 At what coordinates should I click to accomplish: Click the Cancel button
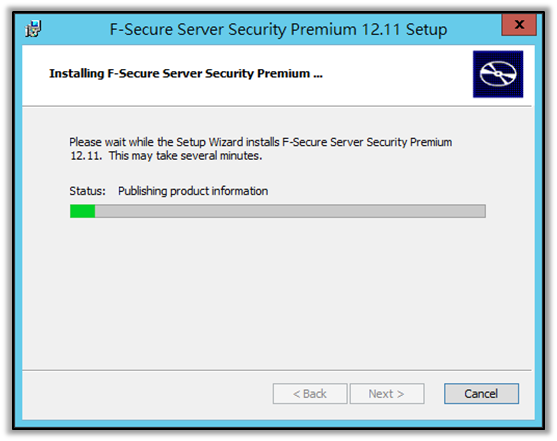tap(481, 393)
